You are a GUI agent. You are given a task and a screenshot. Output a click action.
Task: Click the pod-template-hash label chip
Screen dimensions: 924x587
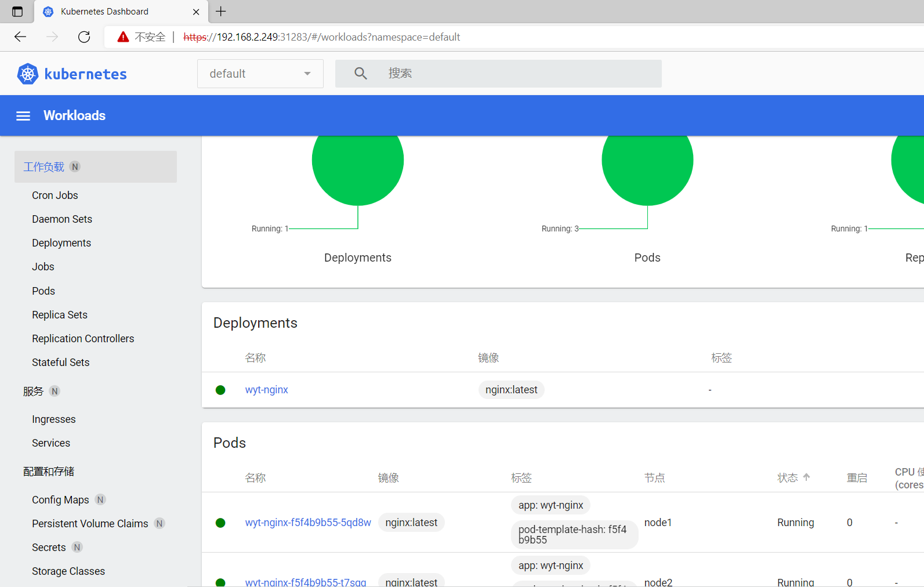(574, 535)
